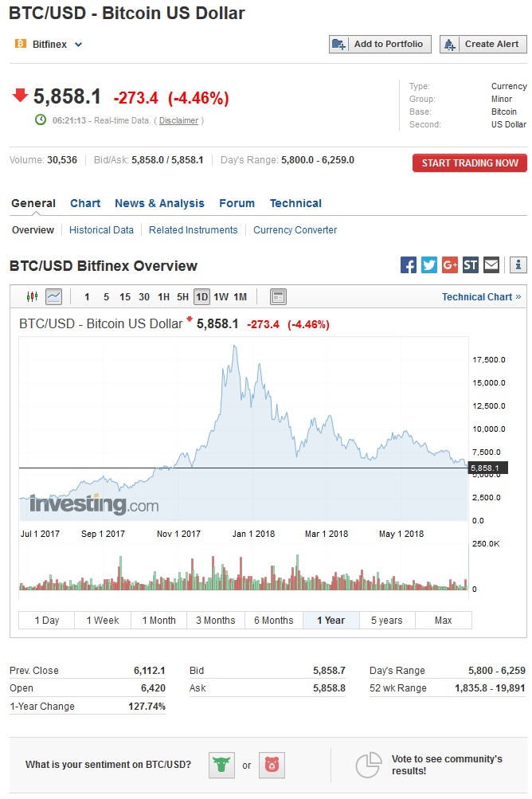Open the Technical tab

pos(295,203)
